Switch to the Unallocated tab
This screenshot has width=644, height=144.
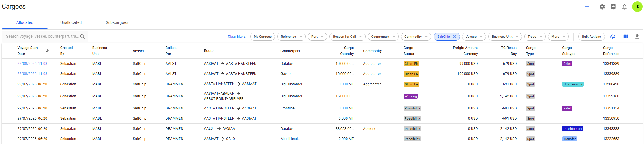pos(71,22)
